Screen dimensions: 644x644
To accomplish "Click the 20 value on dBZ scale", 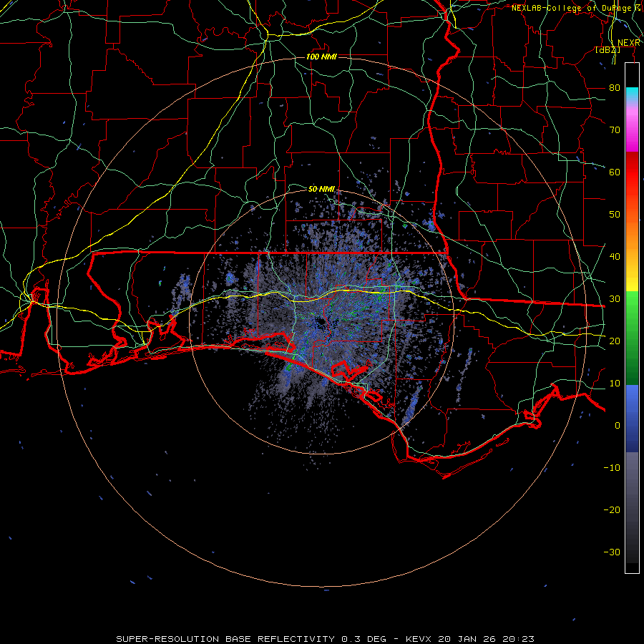I will 615,341.
